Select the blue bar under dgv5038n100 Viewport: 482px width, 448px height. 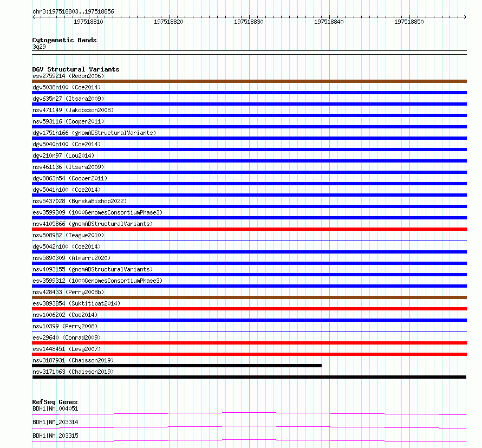(x=249, y=93)
